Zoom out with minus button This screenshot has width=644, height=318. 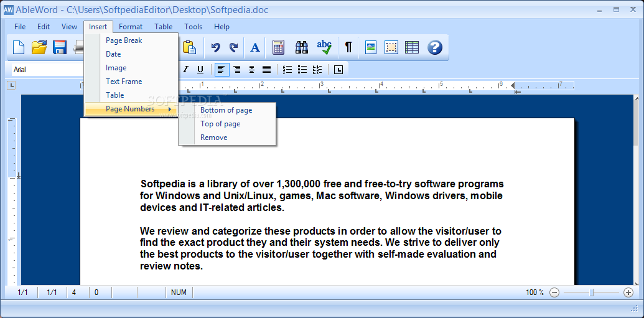(x=554, y=292)
